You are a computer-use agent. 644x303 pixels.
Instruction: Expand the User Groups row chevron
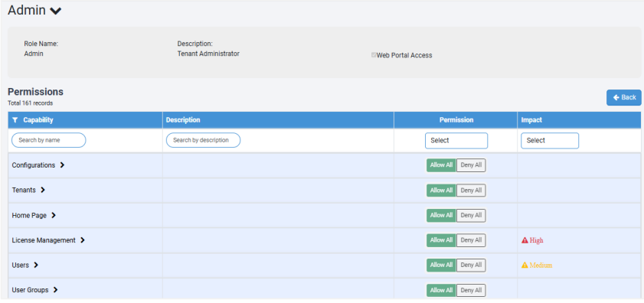coord(55,290)
